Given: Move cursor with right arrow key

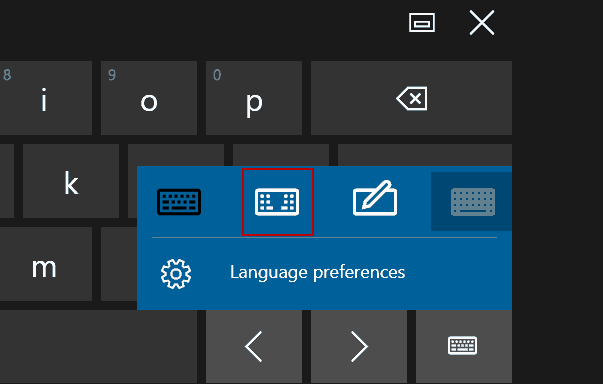Looking at the screenshot, I should pyautogui.click(x=359, y=347).
